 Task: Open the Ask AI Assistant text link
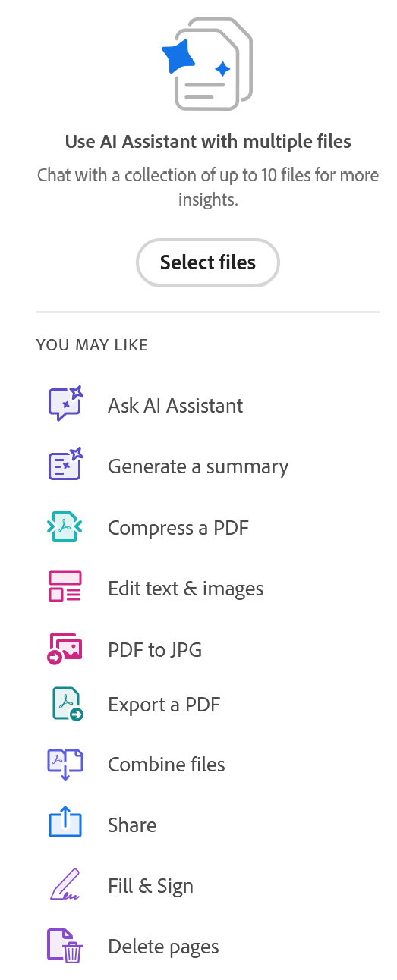(175, 406)
